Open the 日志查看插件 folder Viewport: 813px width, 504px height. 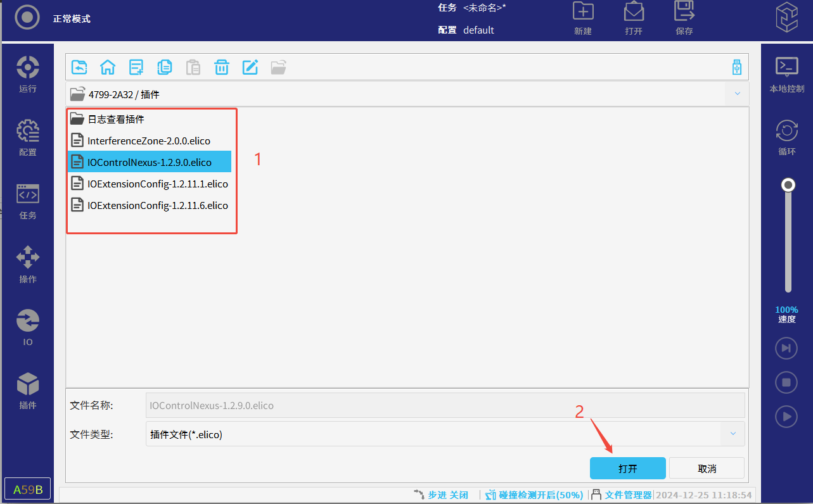tap(115, 119)
